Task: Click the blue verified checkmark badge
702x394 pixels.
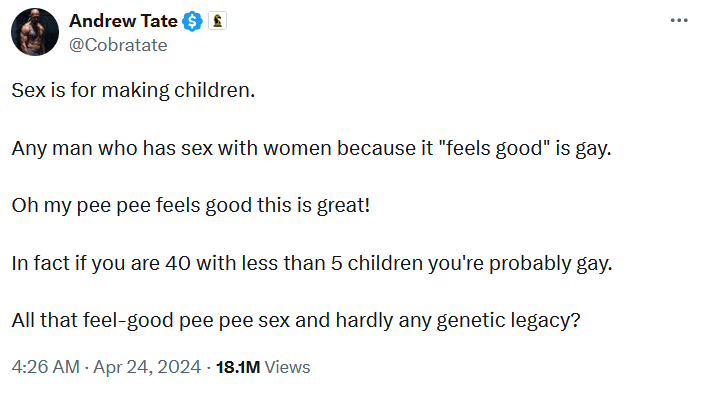Action: point(192,21)
